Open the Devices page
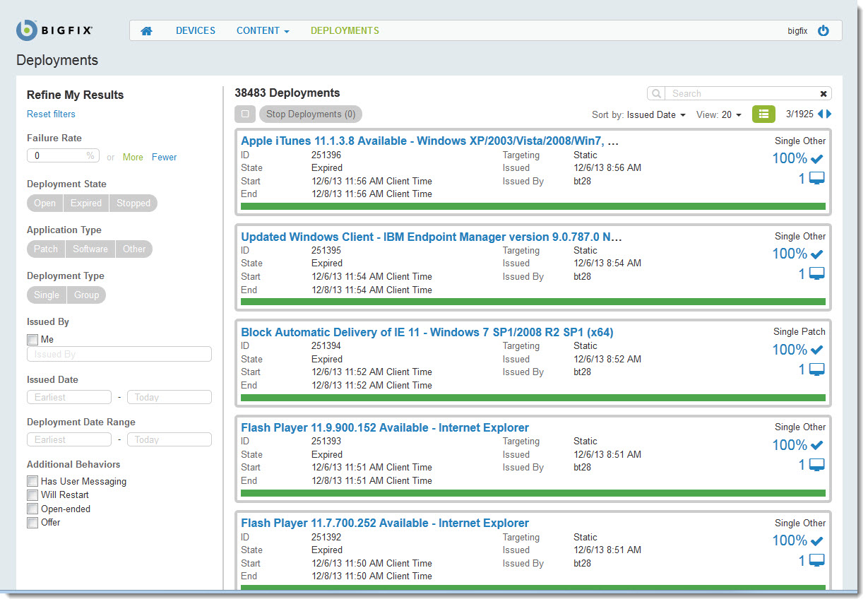This screenshot has height=604, width=868. point(196,31)
